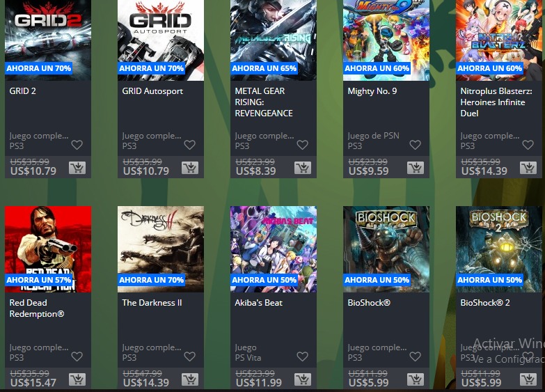Add Akiba's Beat to the cart

[x=302, y=379]
